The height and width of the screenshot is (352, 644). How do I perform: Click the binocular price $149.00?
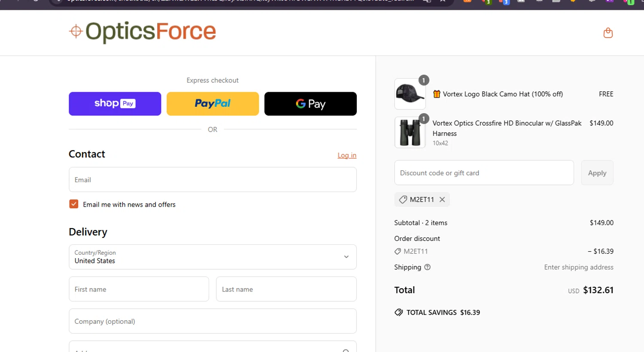(x=601, y=123)
